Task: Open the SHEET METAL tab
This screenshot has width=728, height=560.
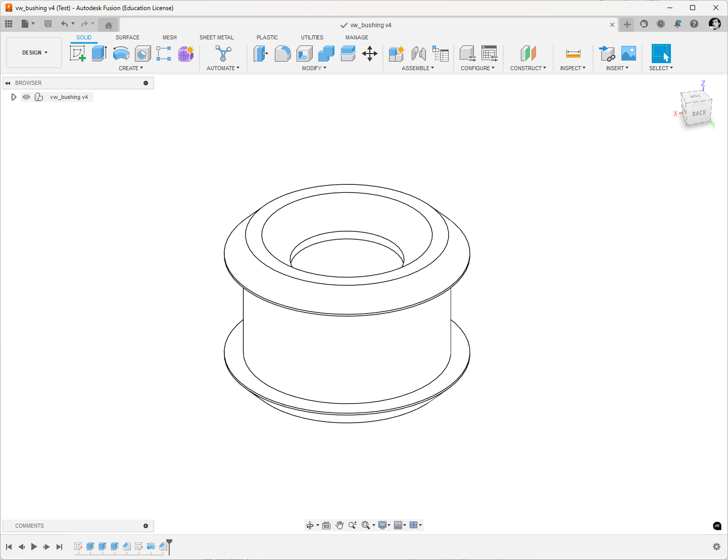Action: pos(217,37)
